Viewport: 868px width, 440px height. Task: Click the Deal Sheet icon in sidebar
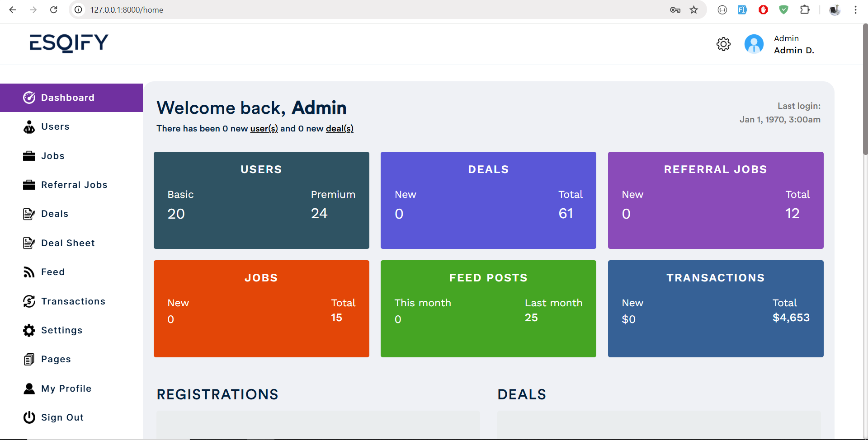[x=29, y=243]
